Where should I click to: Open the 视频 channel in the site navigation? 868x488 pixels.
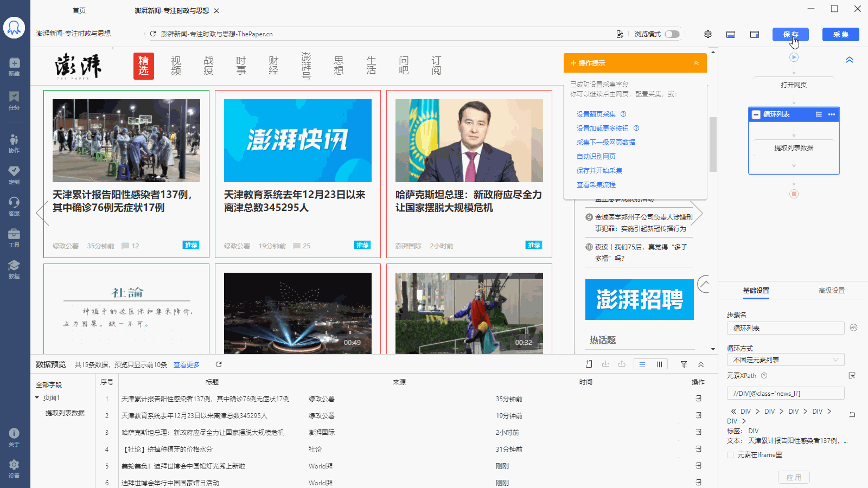point(176,66)
